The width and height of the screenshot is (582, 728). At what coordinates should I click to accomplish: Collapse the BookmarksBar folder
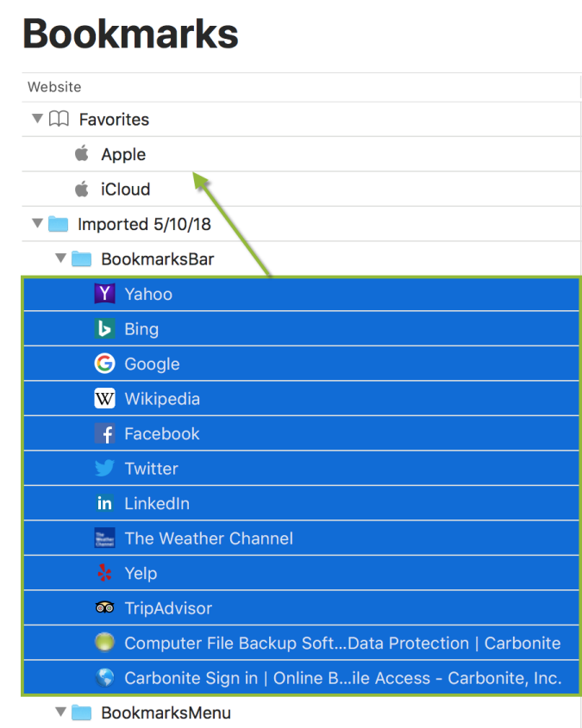point(60,258)
